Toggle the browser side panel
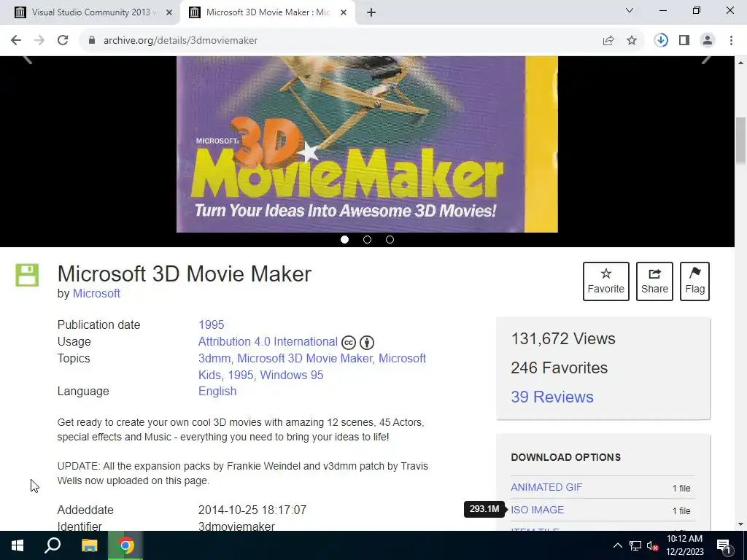This screenshot has height=560, width=747. [x=684, y=41]
